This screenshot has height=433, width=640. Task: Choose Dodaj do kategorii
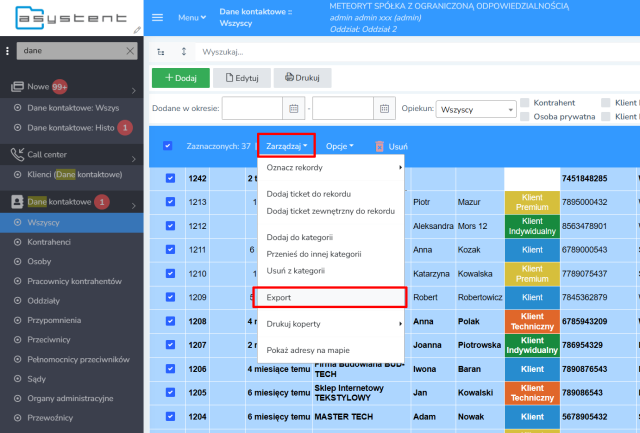tap(300, 237)
